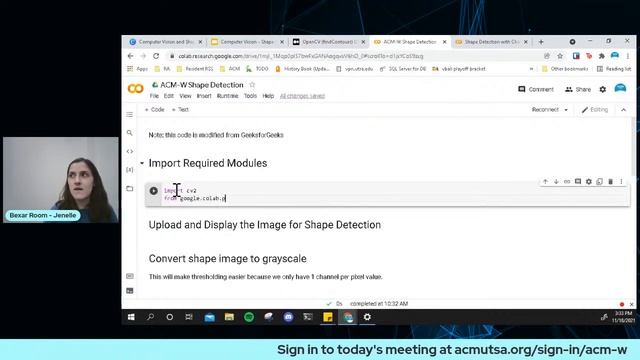640x360 pixels.
Task: Mirror cell in tab icon
Action: point(599,182)
